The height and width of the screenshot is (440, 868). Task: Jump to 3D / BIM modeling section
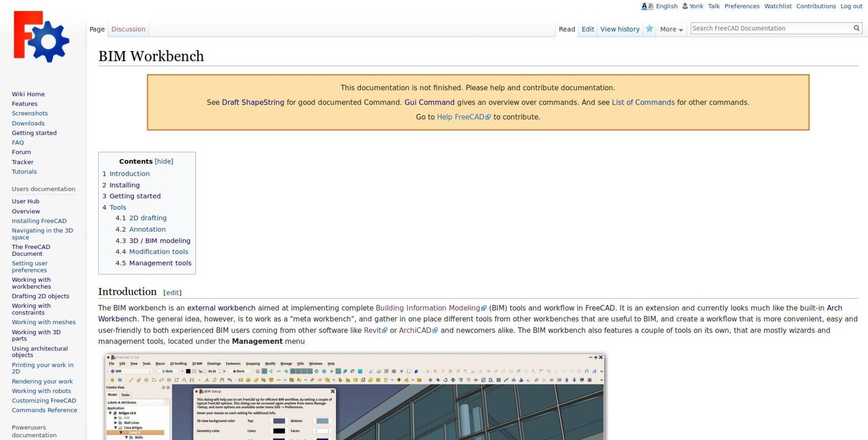pyautogui.click(x=159, y=241)
